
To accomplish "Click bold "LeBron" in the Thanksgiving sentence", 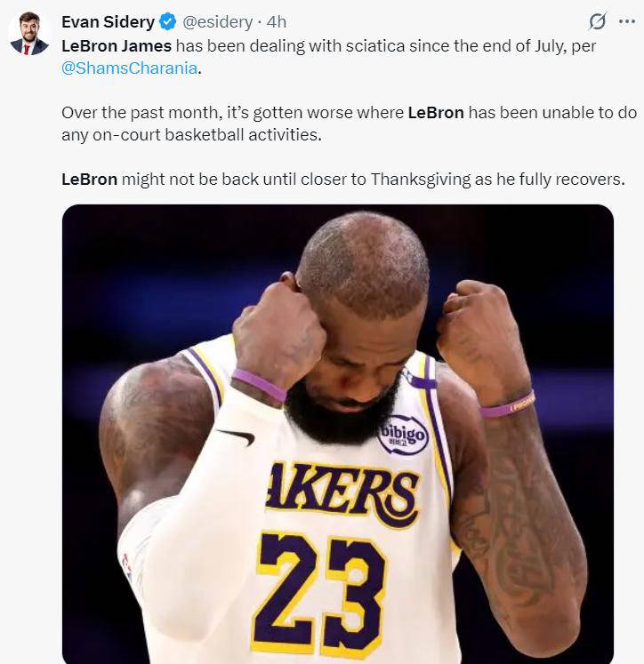I will (89, 179).
